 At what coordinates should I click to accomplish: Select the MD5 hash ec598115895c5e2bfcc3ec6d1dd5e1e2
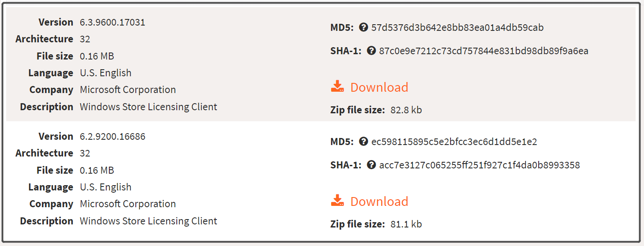454,142
